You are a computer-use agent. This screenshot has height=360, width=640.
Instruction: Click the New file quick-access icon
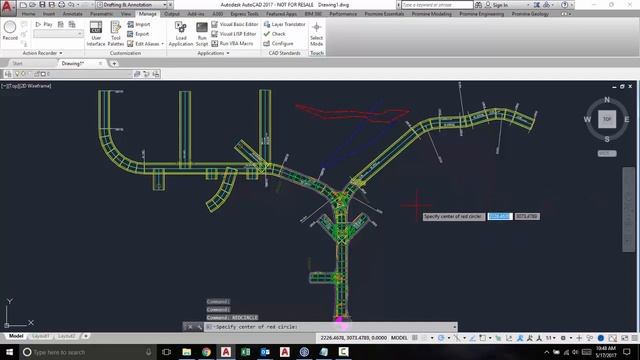click(x=23, y=5)
